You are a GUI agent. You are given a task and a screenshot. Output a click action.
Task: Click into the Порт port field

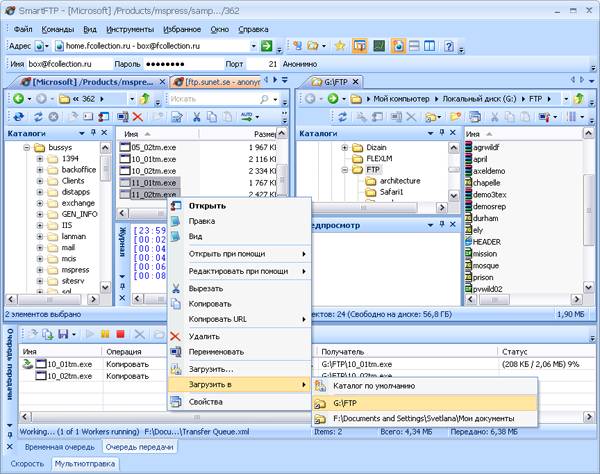coord(262,64)
